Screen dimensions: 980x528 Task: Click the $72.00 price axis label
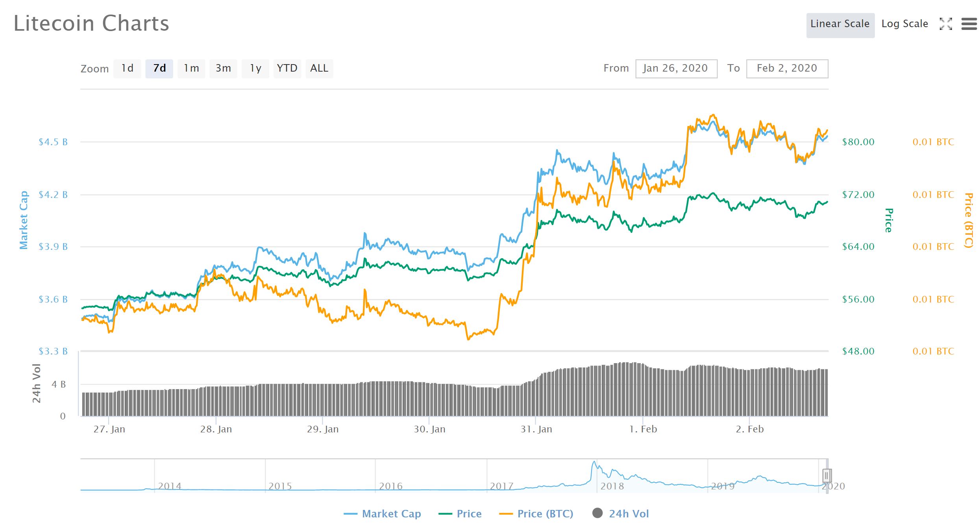click(x=858, y=195)
